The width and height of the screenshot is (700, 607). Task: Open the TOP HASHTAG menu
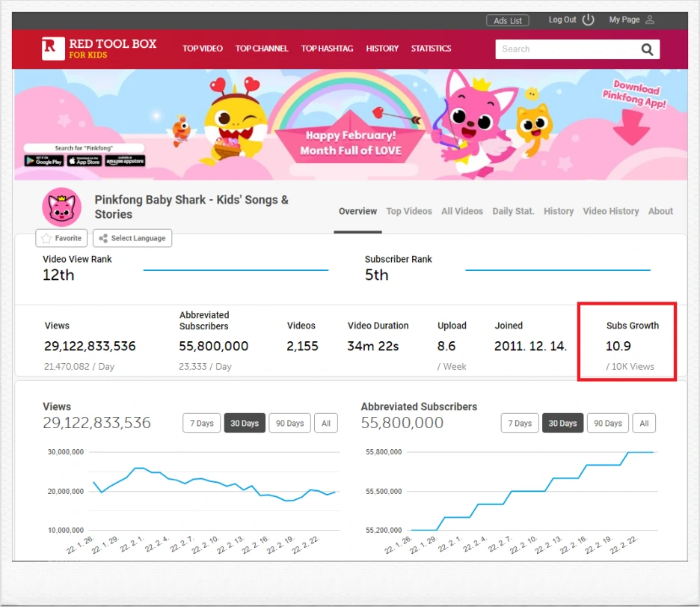pos(327,49)
